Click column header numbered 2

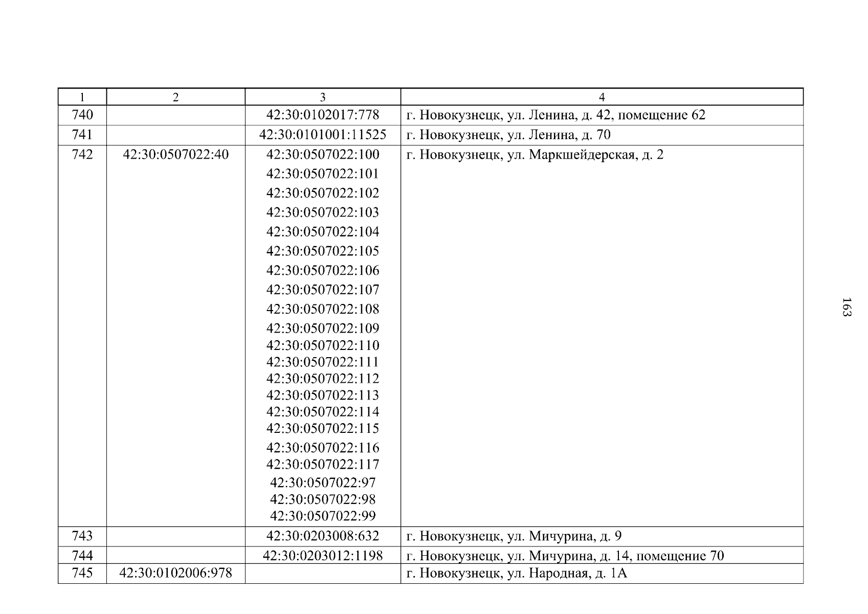coord(176,97)
